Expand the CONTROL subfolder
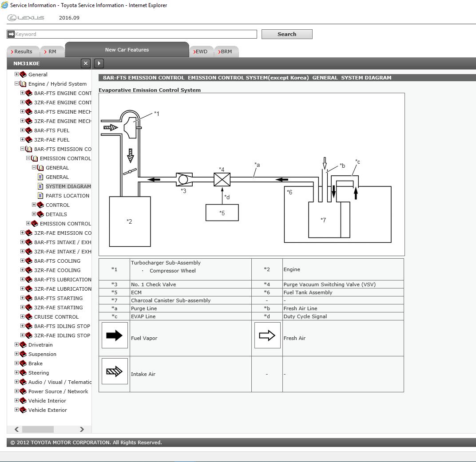Image resolution: width=476 pixels, height=462 pixels. (34, 205)
